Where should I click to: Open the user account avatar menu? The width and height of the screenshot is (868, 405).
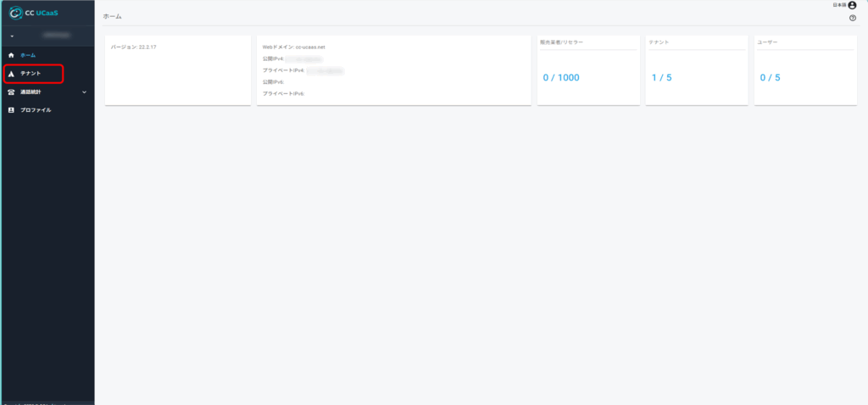pyautogui.click(x=852, y=5)
